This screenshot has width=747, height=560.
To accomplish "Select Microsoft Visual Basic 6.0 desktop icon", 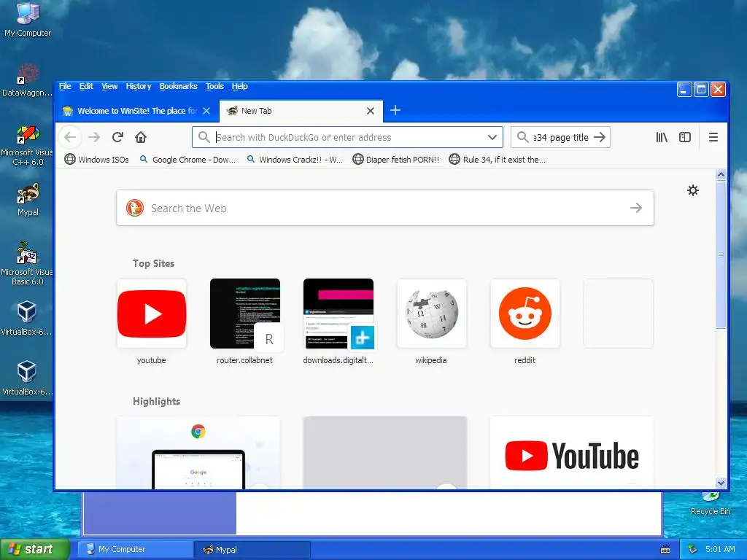I will [27, 263].
